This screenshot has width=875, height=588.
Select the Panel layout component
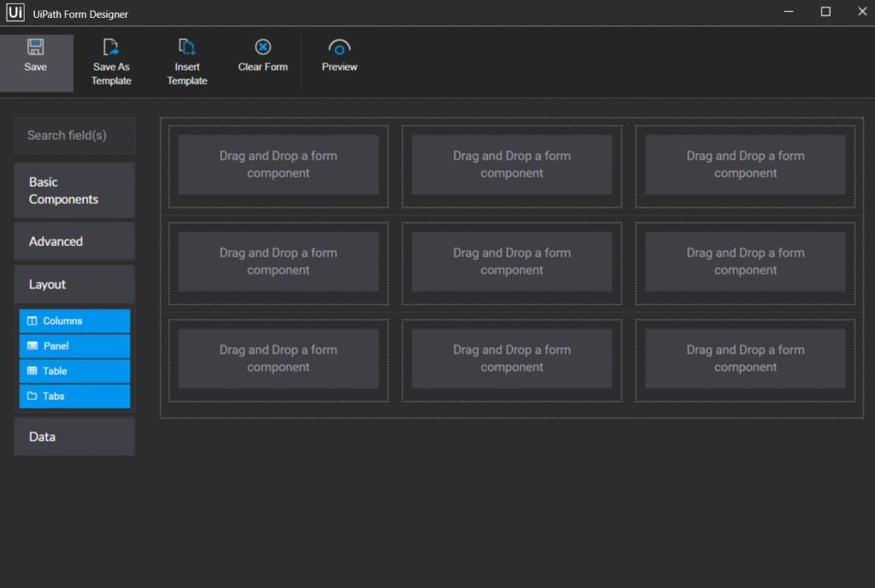point(74,345)
